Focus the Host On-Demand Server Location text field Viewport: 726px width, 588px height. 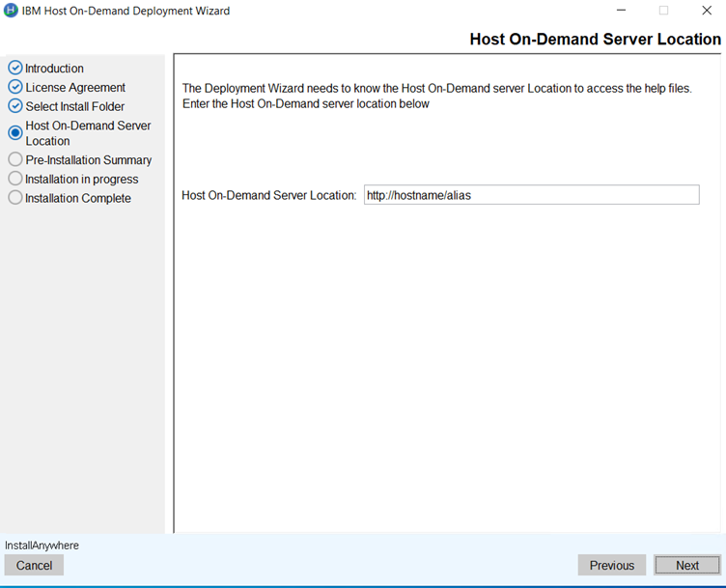coord(531,195)
